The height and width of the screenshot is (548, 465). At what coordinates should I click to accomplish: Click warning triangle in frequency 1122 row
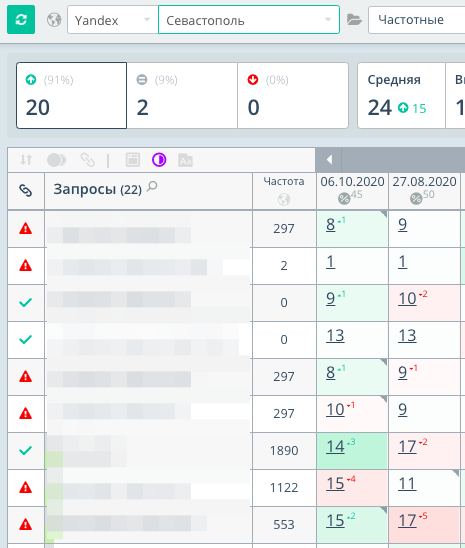click(x=26, y=487)
